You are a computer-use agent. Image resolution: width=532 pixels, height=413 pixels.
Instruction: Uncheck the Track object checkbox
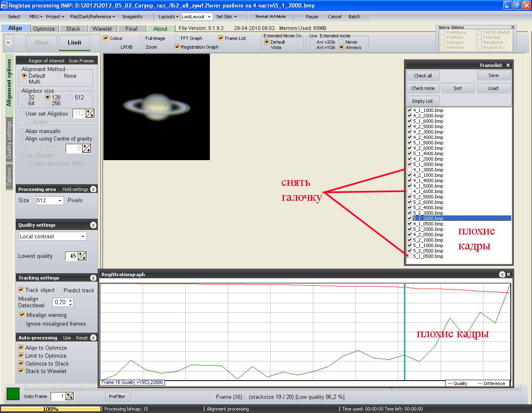click(21, 290)
